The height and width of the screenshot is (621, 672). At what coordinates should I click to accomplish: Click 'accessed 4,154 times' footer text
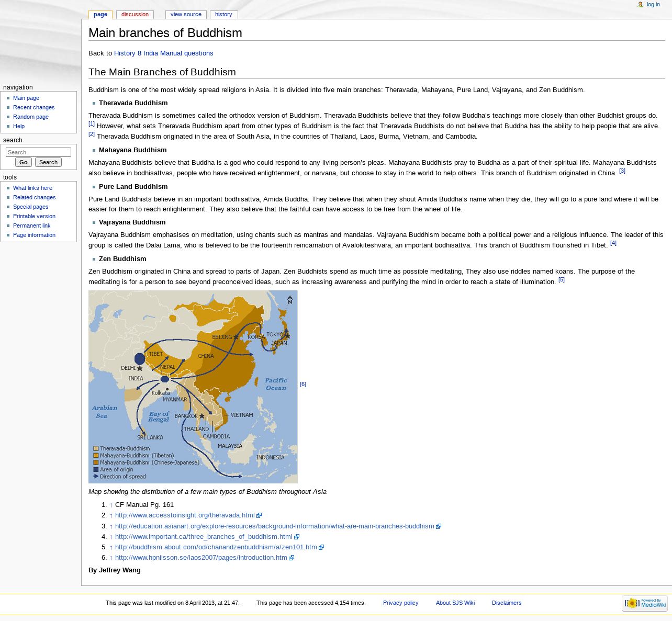(311, 603)
